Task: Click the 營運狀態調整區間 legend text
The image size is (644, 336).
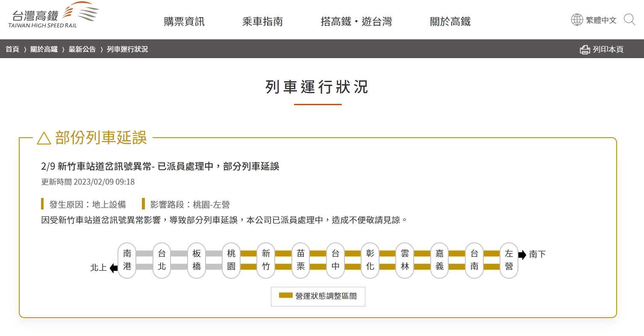Action: [326, 296]
